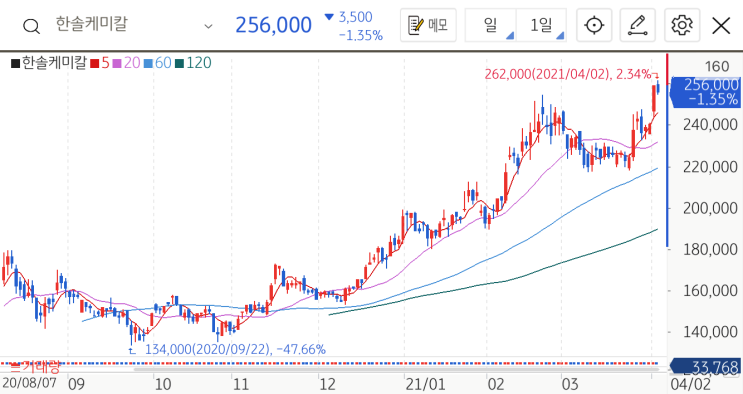Click the 12 month axis label
The width and height of the screenshot is (743, 394).
327,384
